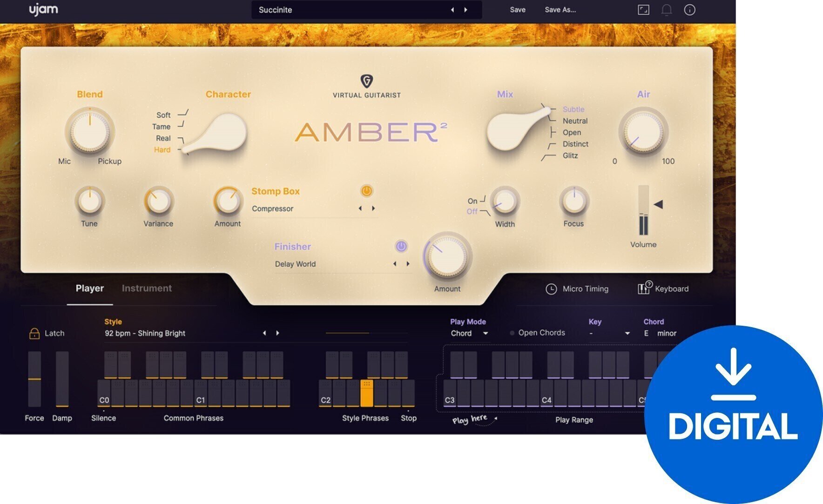Adjust the Force slider
Image resolution: width=823 pixels, height=504 pixels.
[x=33, y=379]
